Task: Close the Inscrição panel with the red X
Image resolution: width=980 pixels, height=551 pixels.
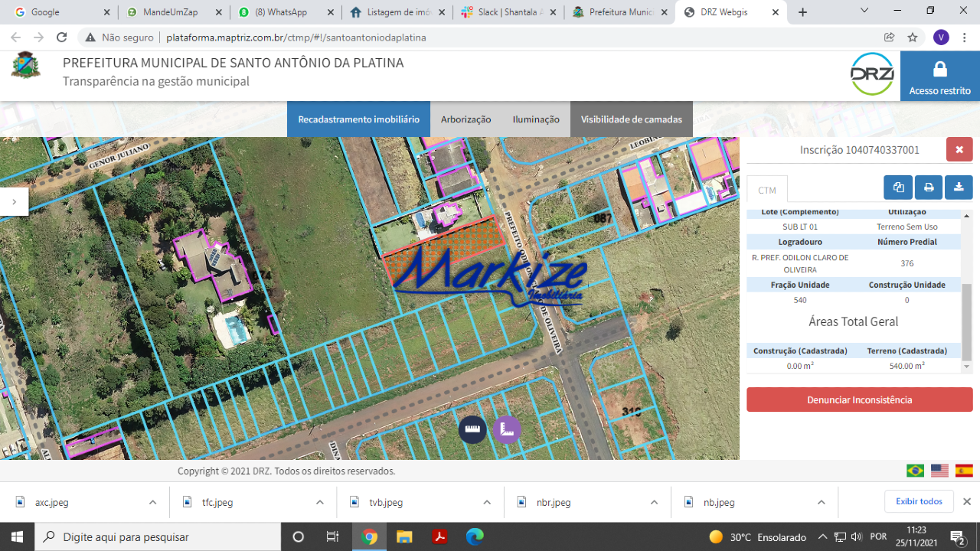Action: click(959, 149)
